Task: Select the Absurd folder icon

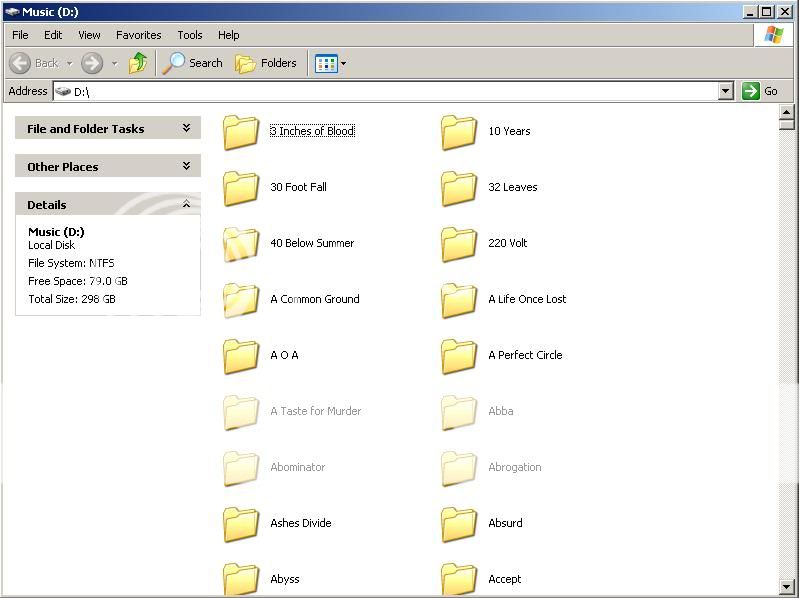Action: [x=459, y=524]
